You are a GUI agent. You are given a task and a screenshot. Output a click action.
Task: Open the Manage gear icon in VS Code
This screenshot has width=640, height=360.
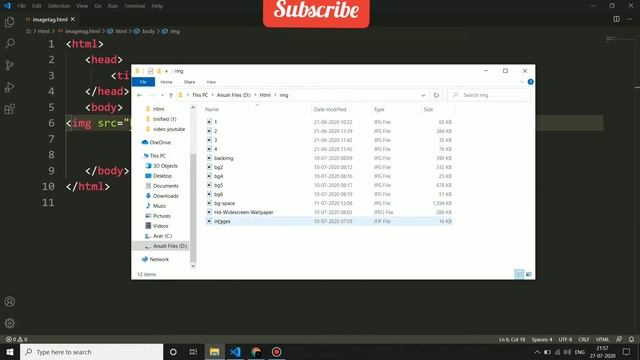[x=9, y=323]
